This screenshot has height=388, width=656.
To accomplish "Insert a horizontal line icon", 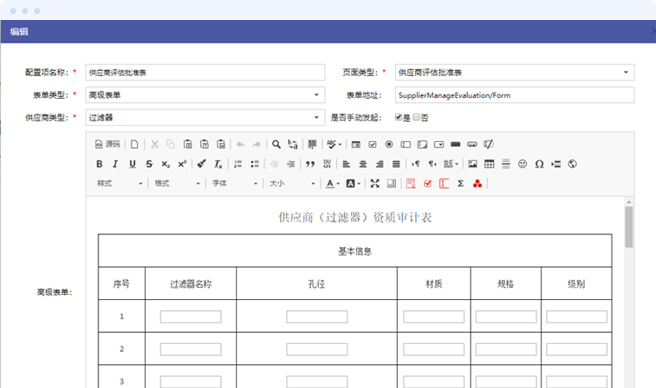I will pyautogui.click(x=506, y=164).
